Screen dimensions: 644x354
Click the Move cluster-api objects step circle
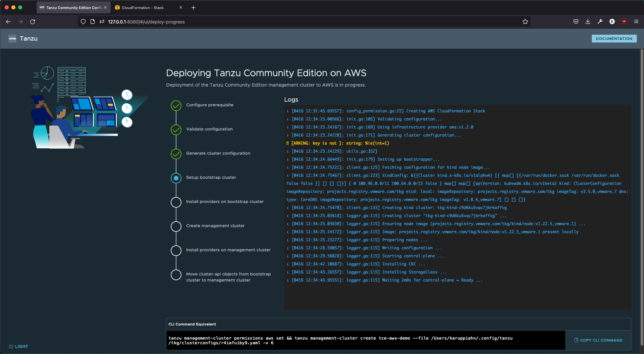pos(176,275)
